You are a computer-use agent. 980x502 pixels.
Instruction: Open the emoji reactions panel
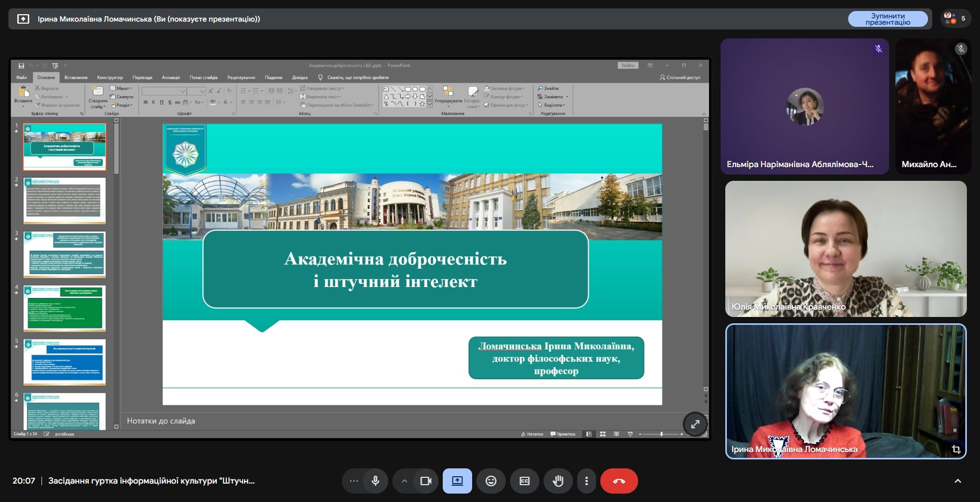point(491,481)
